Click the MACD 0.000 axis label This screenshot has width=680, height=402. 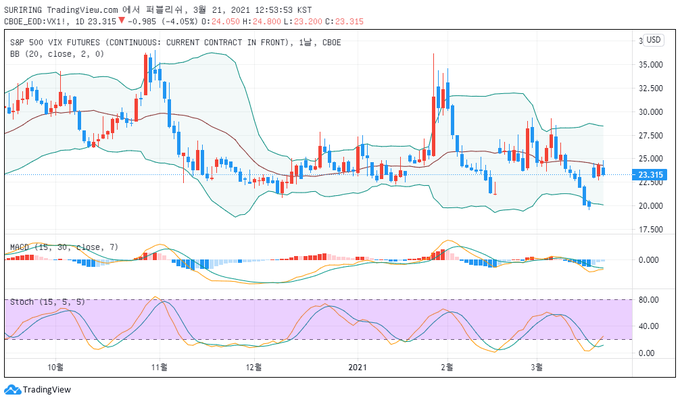pyautogui.click(x=648, y=260)
